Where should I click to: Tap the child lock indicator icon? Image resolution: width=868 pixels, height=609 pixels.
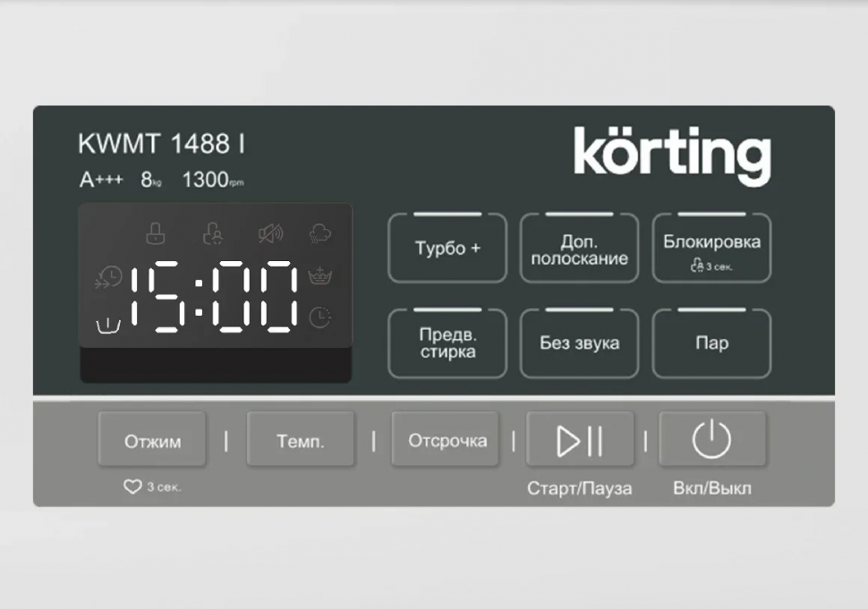[x=213, y=233]
